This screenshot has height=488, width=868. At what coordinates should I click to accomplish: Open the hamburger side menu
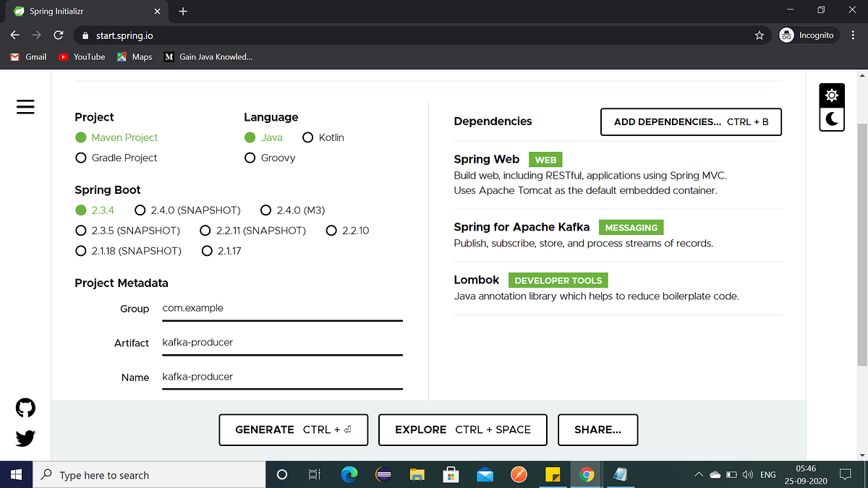tap(25, 106)
